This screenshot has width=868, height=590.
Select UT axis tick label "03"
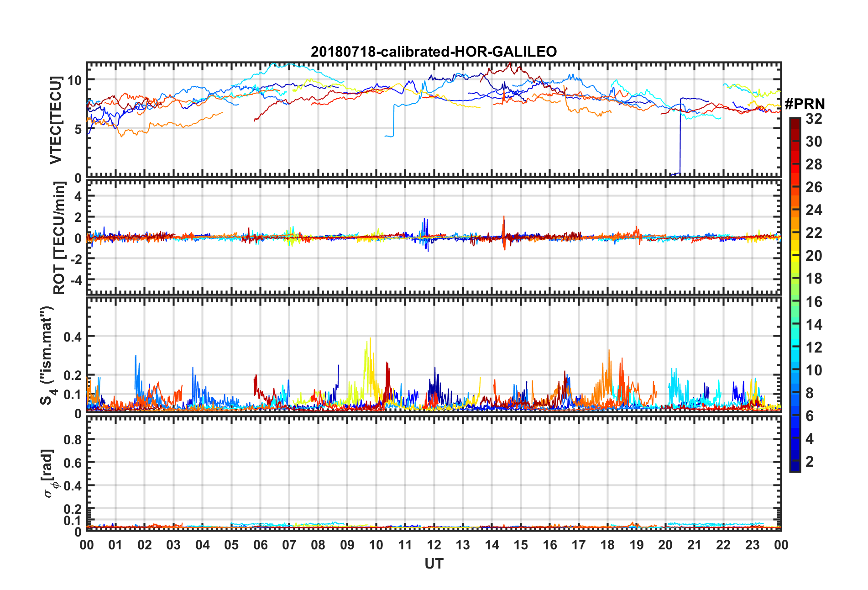click(x=173, y=545)
